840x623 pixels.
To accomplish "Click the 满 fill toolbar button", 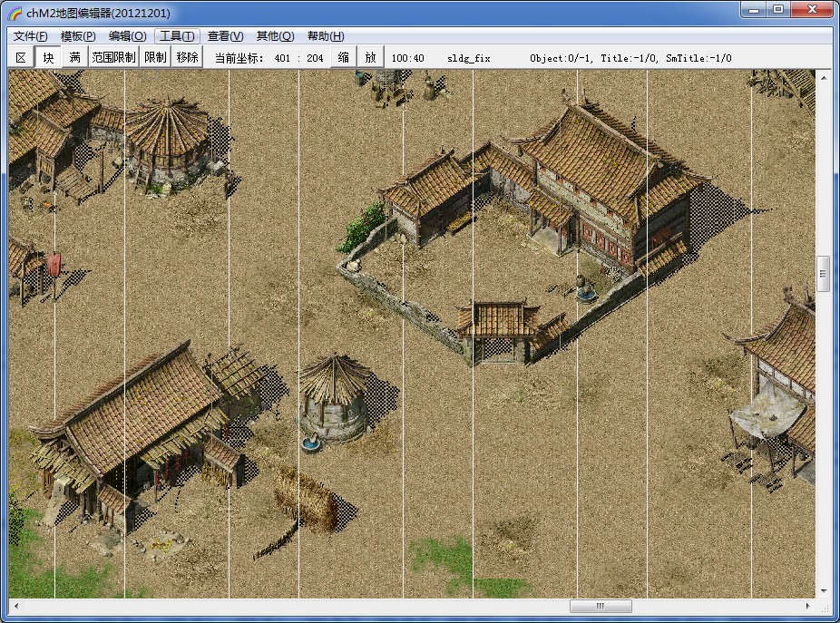I will pos(75,57).
